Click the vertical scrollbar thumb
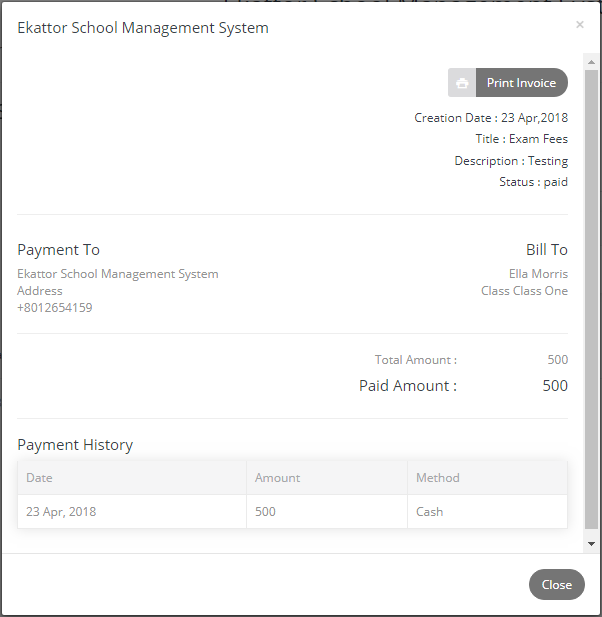This screenshot has height=617, width=602. tap(591, 299)
